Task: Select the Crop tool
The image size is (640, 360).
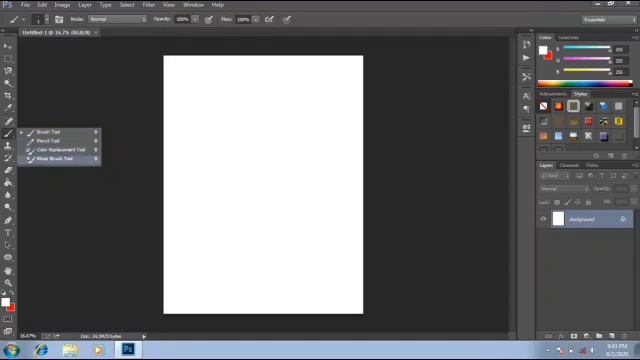Action: pos(8,96)
